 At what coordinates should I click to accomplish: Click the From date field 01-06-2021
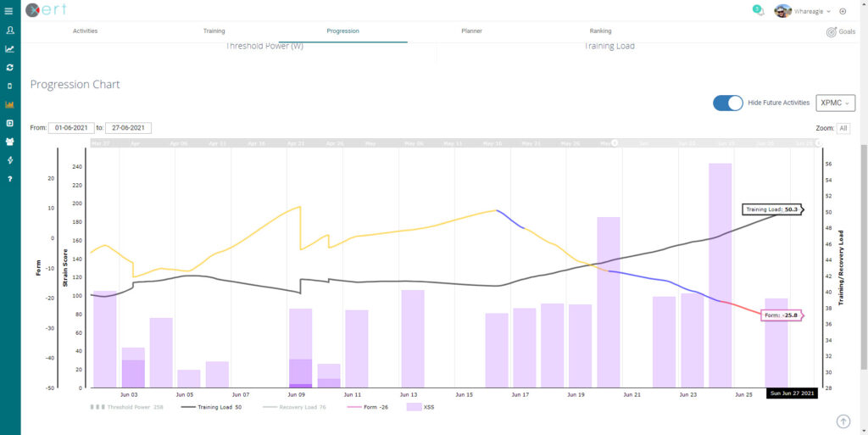tap(70, 128)
